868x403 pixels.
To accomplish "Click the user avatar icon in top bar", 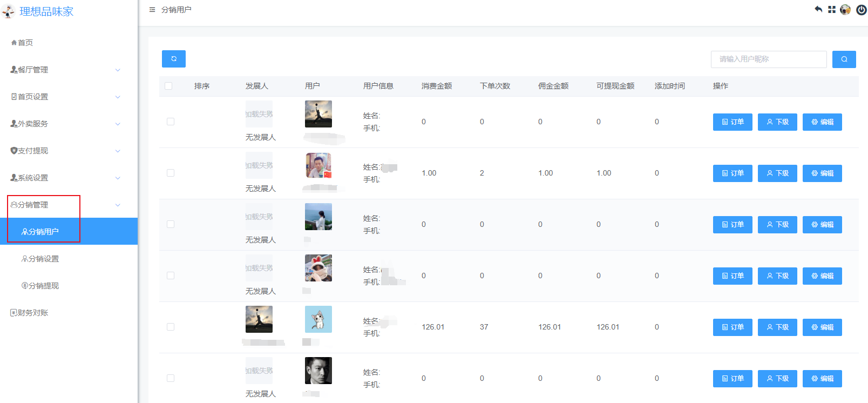I will tap(845, 10).
